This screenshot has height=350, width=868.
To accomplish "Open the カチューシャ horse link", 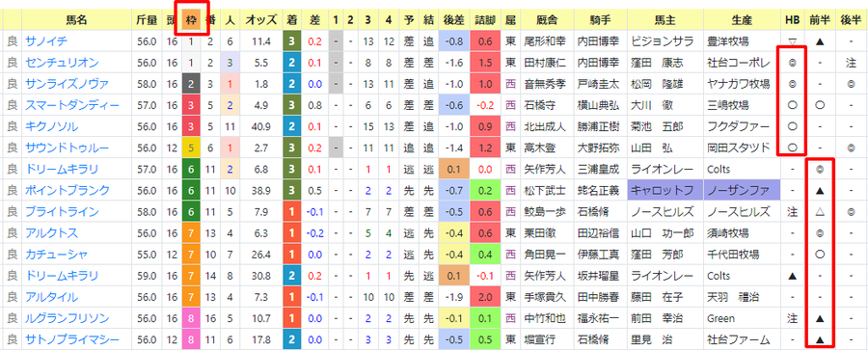I will click(56, 255).
